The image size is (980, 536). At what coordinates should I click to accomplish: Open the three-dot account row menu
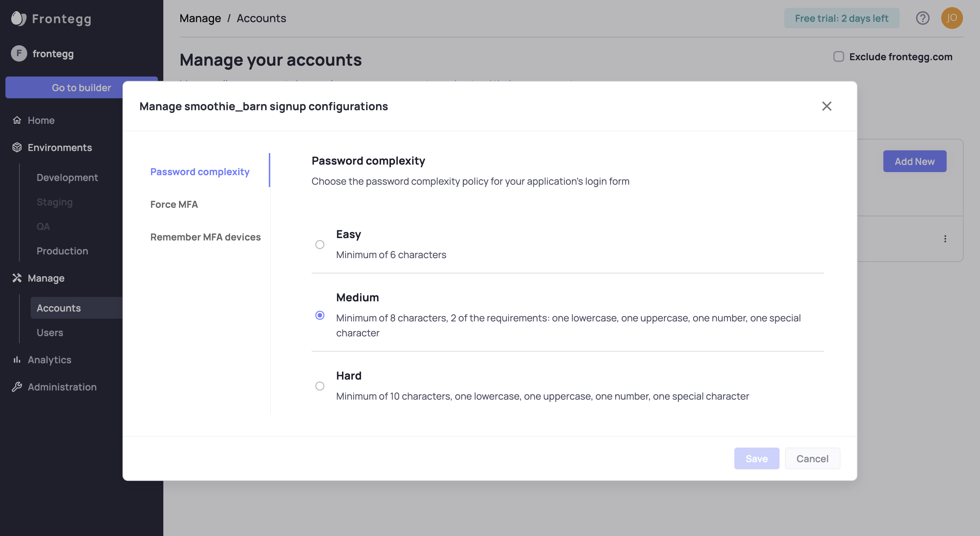(x=945, y=239)
